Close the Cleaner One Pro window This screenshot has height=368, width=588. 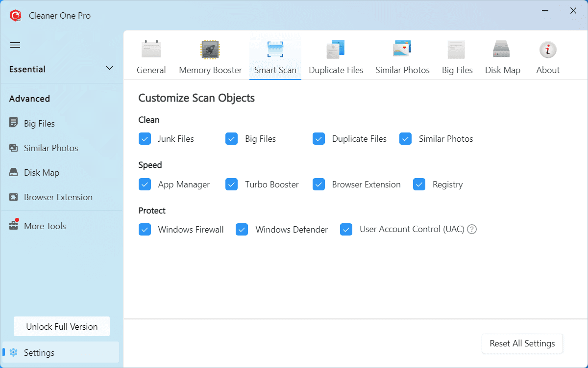pyautogui.click(x=573, y=10)
